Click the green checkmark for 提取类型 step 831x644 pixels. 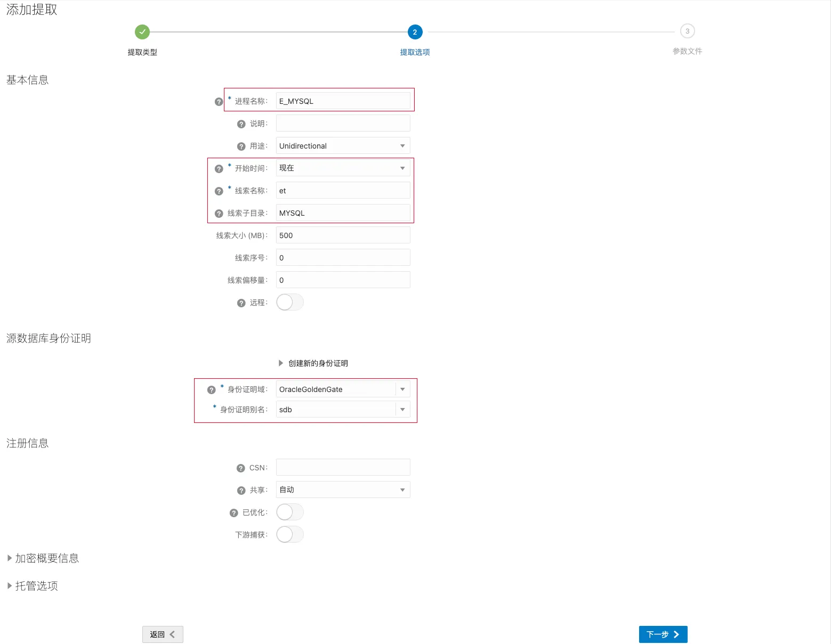142,32
